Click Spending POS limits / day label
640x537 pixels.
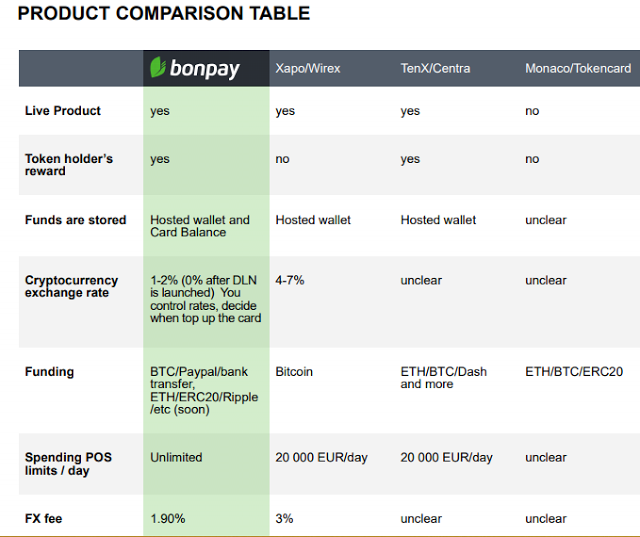coord(68,464)
